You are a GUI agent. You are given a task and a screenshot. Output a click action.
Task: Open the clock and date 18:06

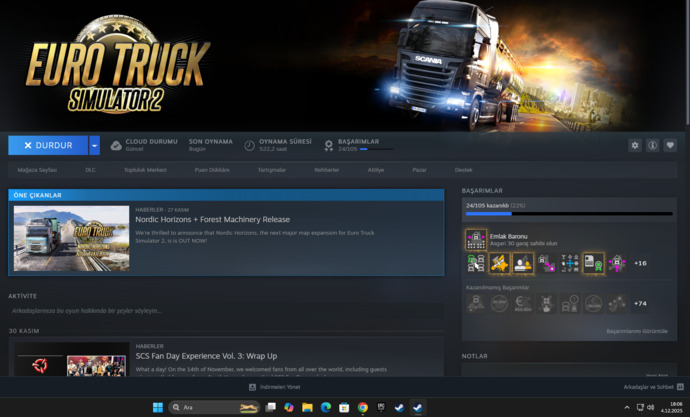(x=672, y=407)
